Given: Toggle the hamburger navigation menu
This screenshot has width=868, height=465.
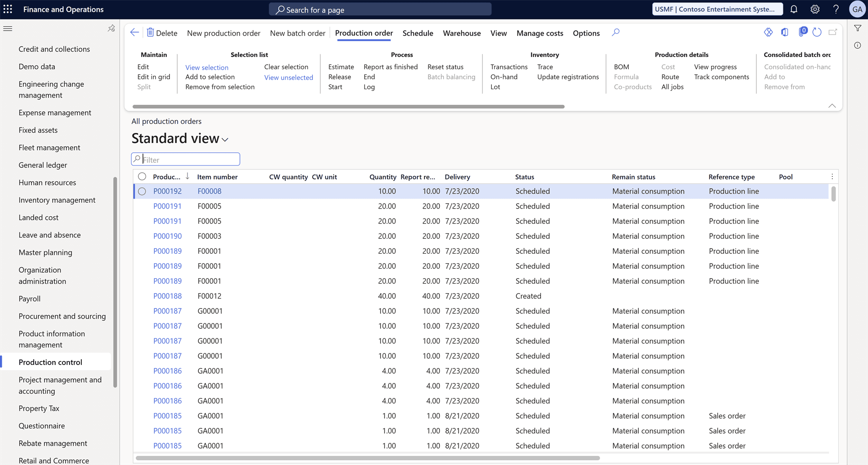Looking at the screenshot, I should point(8,28).
